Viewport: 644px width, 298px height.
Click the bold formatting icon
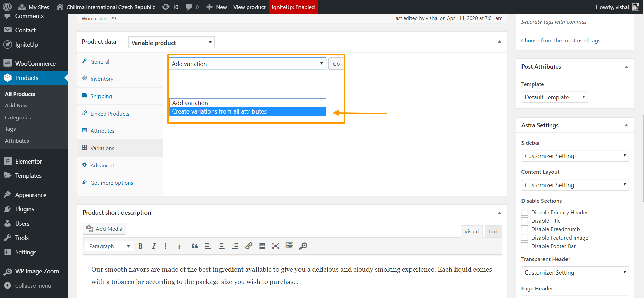[140, 246]
